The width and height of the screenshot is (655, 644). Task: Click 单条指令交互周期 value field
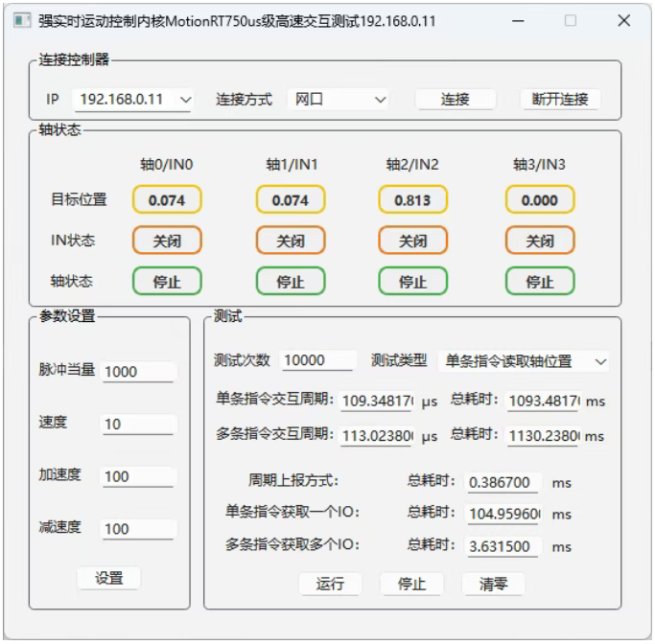377,402
